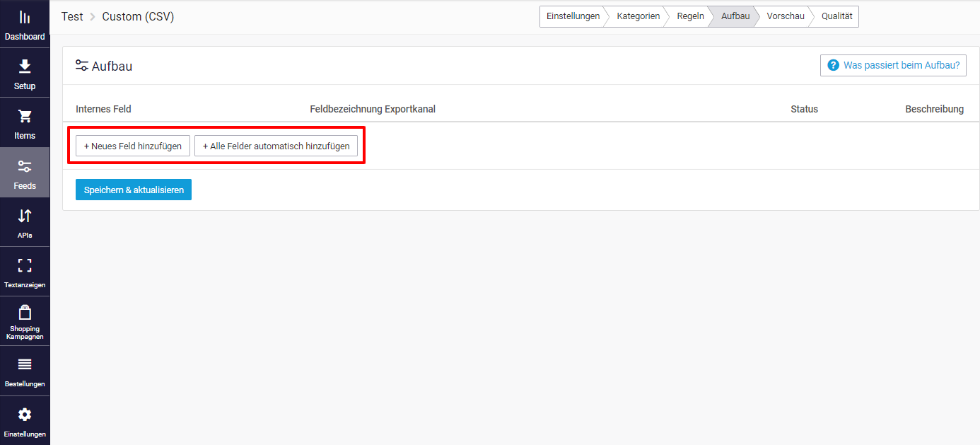
Task: Open Einstellungen via the gear icon
Action: coord(25,417)
